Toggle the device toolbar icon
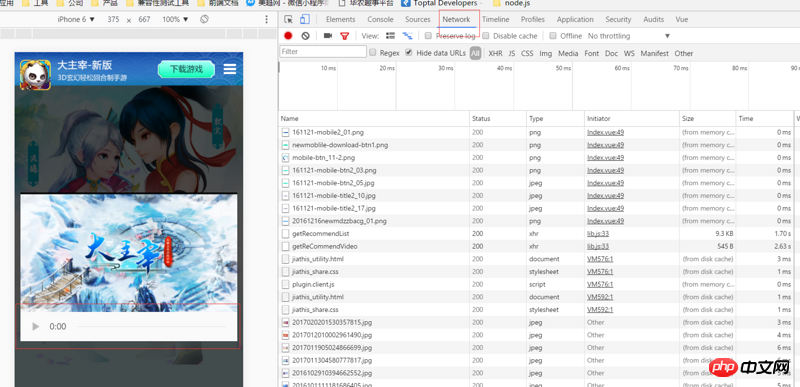 305,19
